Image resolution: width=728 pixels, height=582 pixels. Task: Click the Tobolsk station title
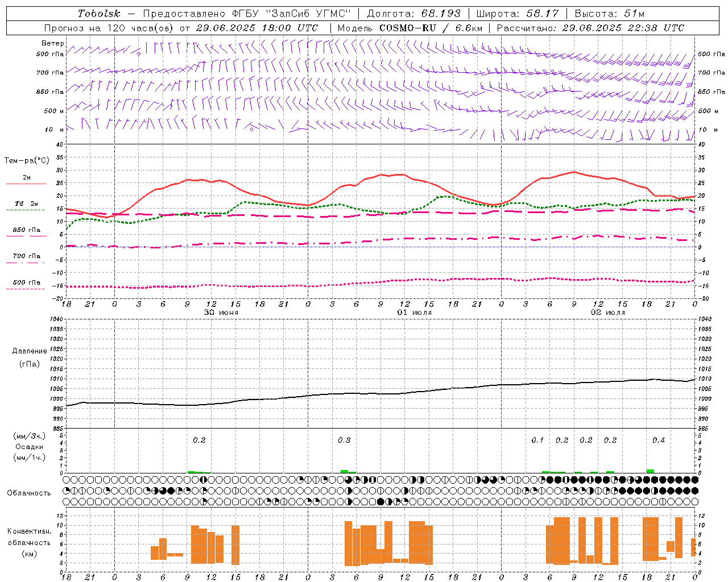click(100, 14)
